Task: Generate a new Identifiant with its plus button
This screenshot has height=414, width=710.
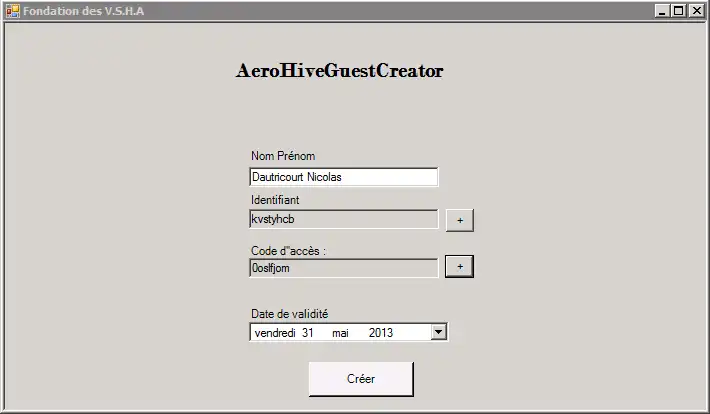Action: pos(460,220)
